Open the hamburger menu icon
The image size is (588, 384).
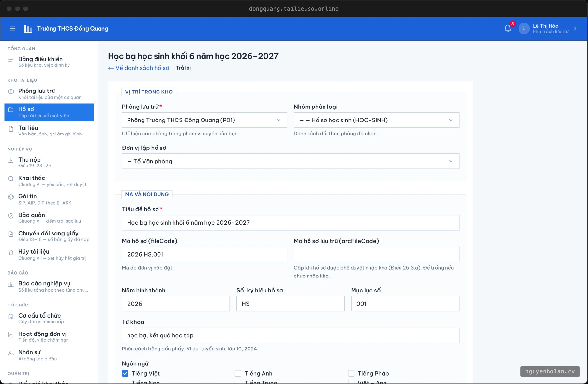pyautogui.click(x=12, y=29)
